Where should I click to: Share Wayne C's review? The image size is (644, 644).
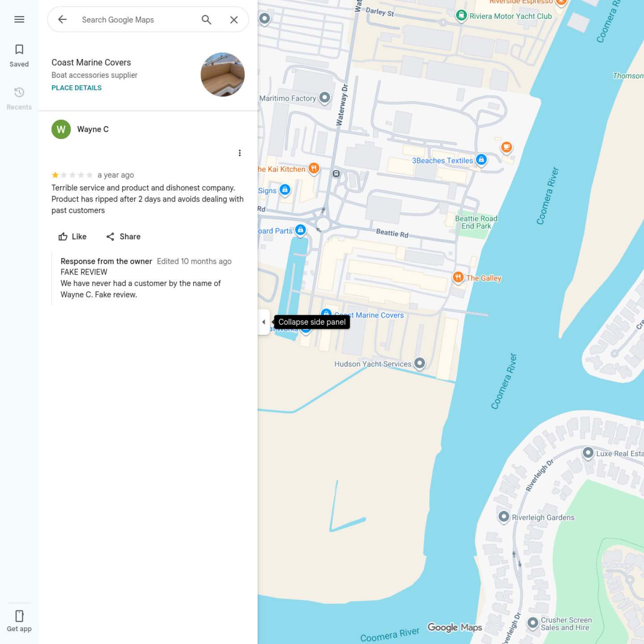(123, 237)
